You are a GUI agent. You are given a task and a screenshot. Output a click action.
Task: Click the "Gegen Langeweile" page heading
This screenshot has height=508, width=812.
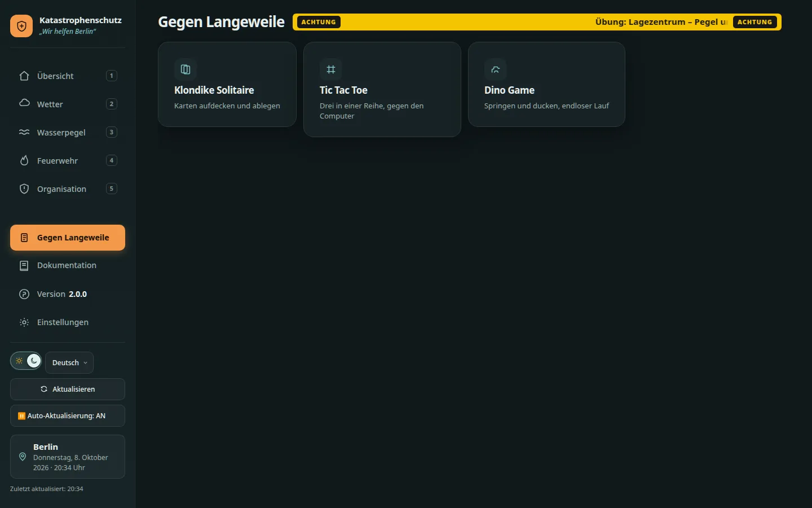[221, 22]
